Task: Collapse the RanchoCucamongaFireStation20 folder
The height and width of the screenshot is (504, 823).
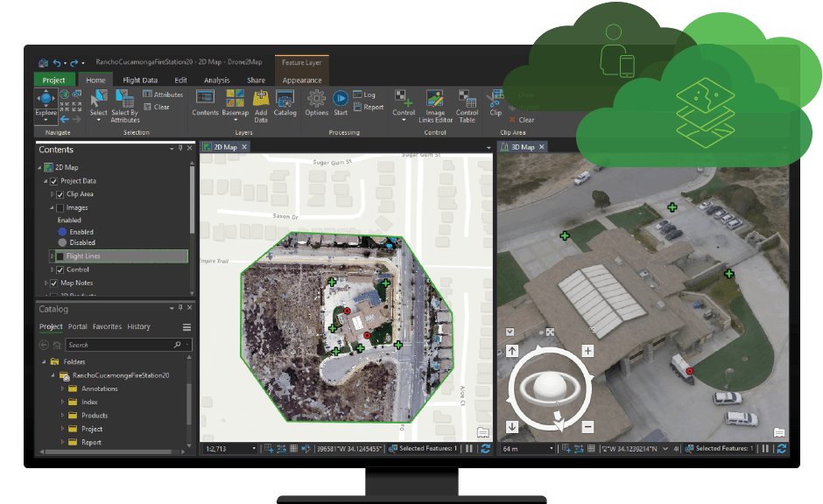Action: point(53,375)
